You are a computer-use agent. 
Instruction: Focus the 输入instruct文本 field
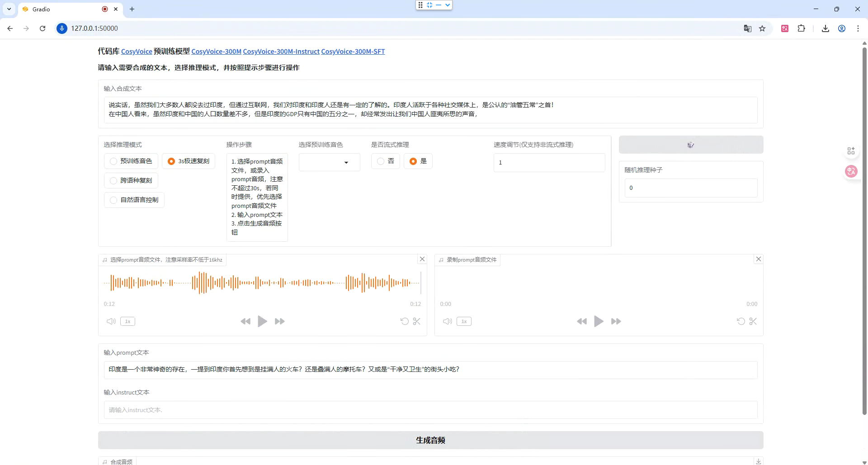tap(430, 410)
